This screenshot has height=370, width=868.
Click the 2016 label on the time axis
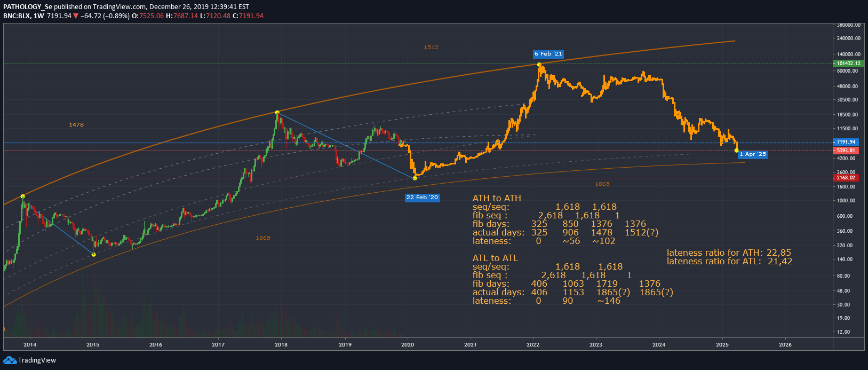pyautogui.click(x=156, y=345)
